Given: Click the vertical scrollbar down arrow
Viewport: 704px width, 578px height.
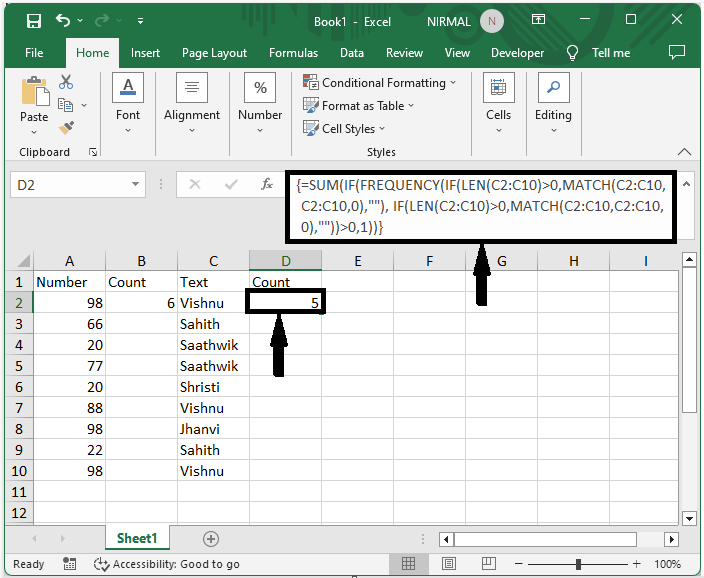Looking at the screenshot, I should click(689, 518).
